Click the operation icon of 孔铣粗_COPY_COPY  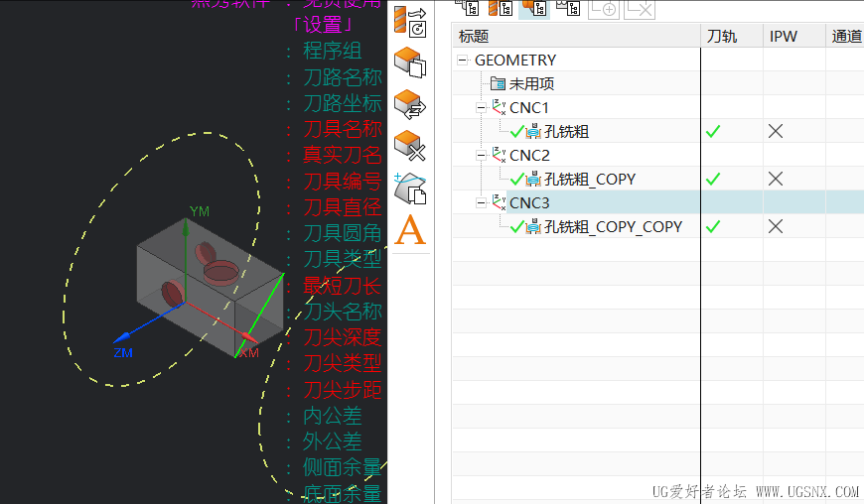533,226
